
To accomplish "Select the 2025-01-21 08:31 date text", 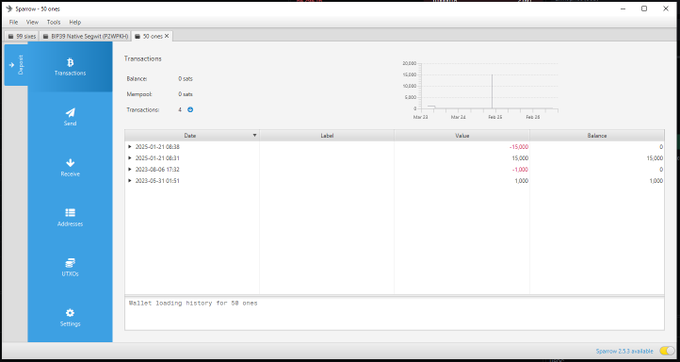I will tap(157, 158).
